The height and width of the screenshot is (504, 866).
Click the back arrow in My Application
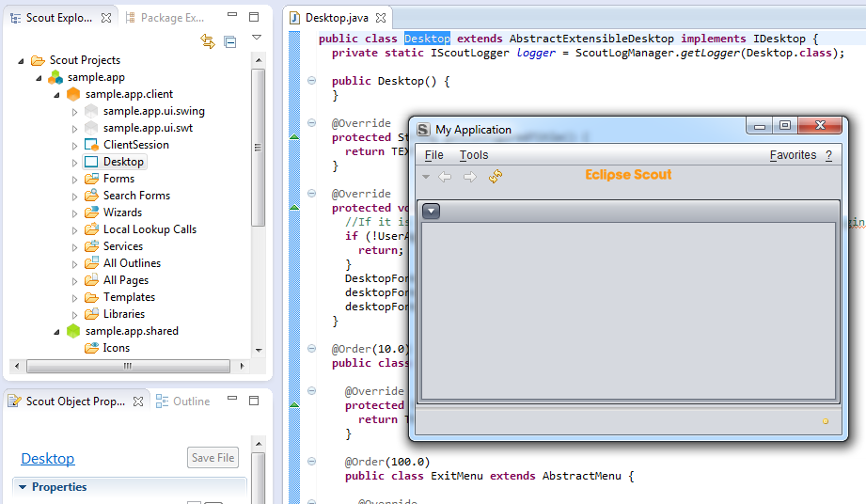pyautogui.click(x=445, y=177)
